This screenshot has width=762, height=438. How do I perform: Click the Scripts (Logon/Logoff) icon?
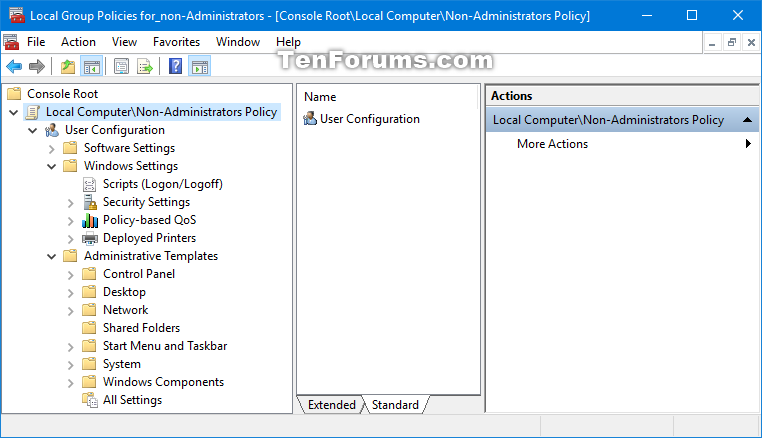[x=89, y=184]
